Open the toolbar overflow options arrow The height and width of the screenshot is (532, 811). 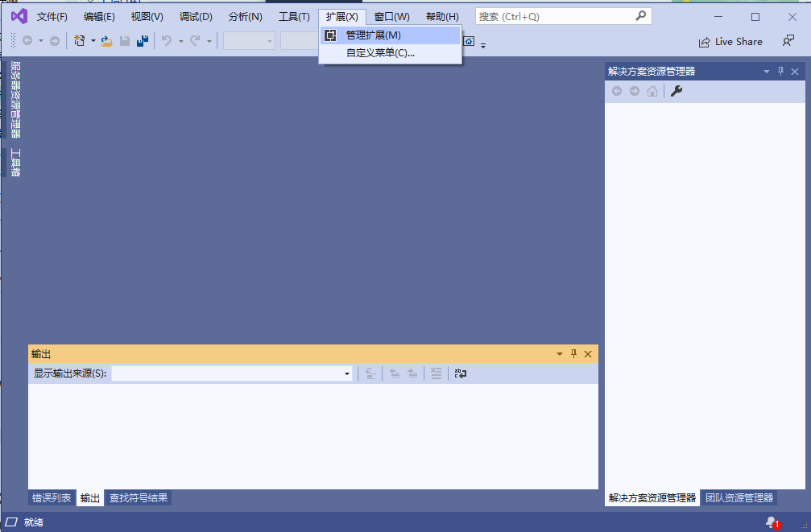pos(483,46)
